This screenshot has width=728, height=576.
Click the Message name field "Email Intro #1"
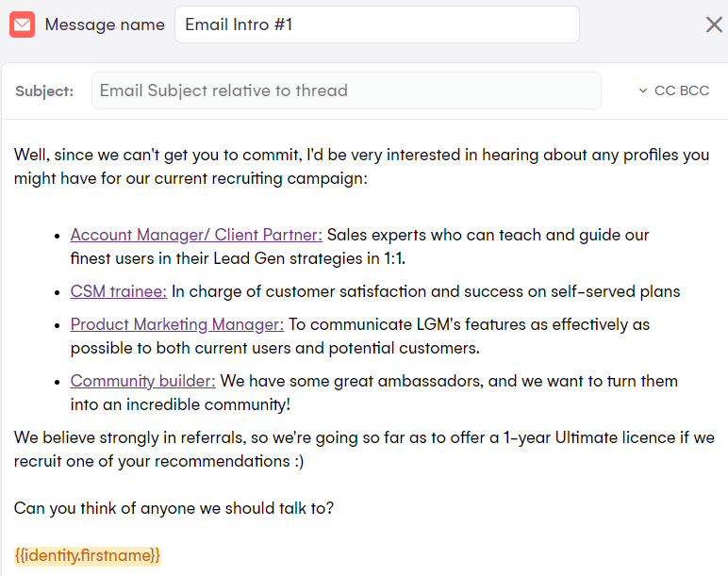pyautogui.click(x=376, y=25)
